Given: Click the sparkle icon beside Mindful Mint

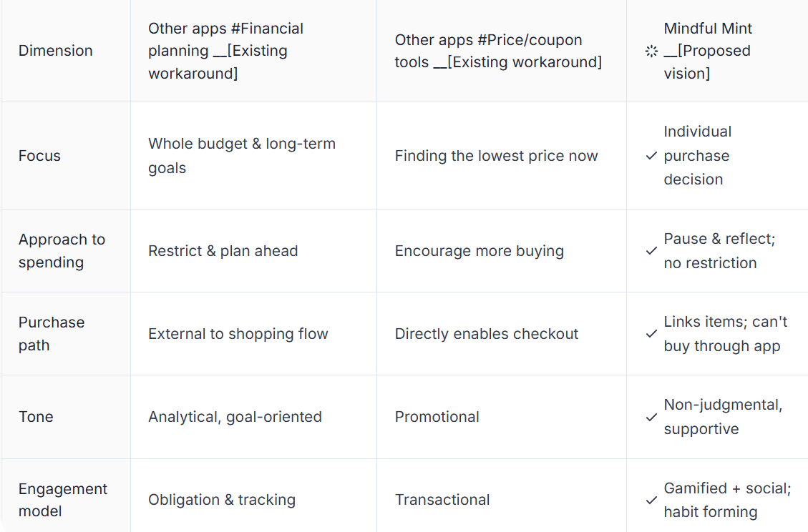Looking at the screenshot, I should [651, 51].
